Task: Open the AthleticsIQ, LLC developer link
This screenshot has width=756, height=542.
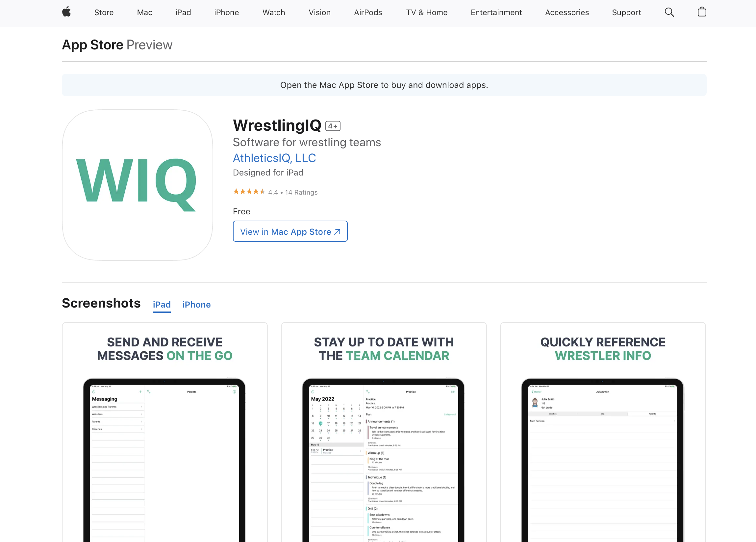Action: click(x=274, y=158)
